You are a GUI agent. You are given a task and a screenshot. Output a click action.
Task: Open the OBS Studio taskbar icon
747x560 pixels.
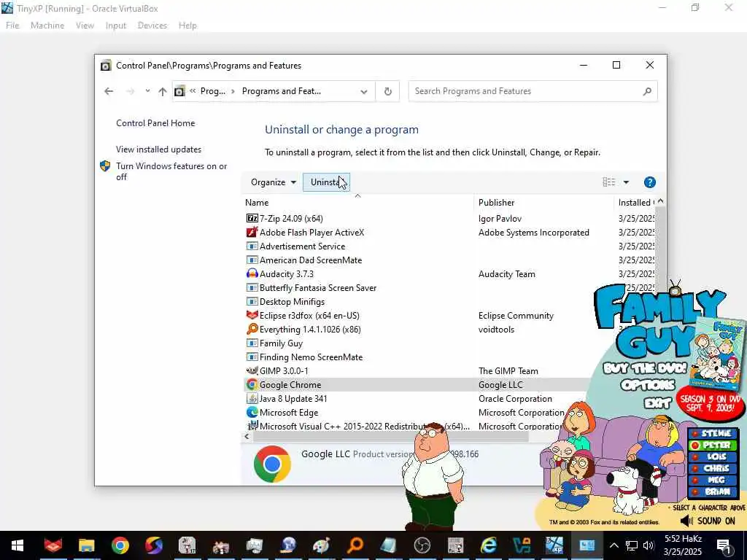[422, 545]
